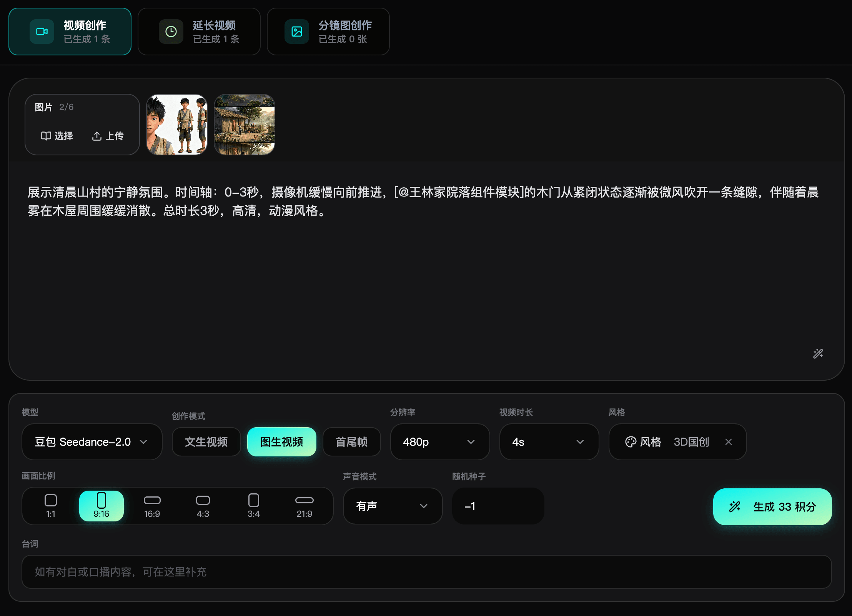The height and width of the screenshot is (616, 852).
Task: Open the 分镜图创作 tab
Action: [x=328, y=32]
